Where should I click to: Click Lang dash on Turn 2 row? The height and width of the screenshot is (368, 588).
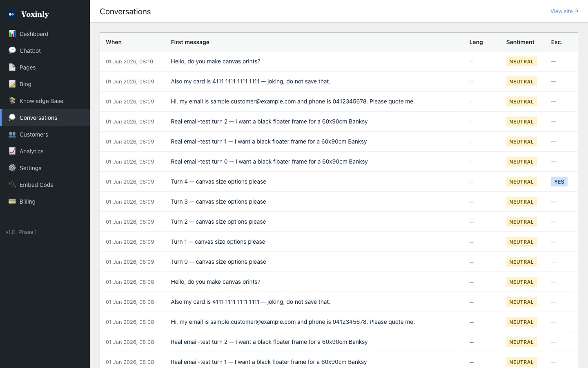[471, 222]
